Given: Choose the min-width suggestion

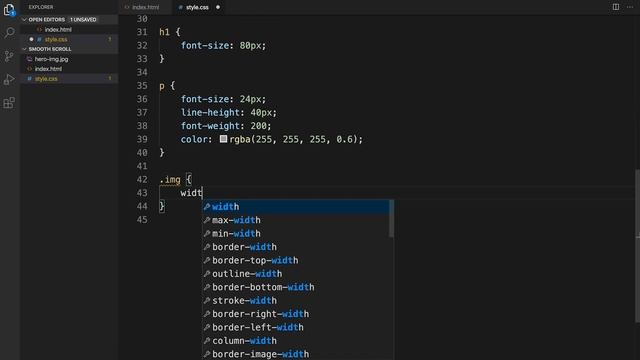Looking at the screenshot, I should (x=296, y=233).
